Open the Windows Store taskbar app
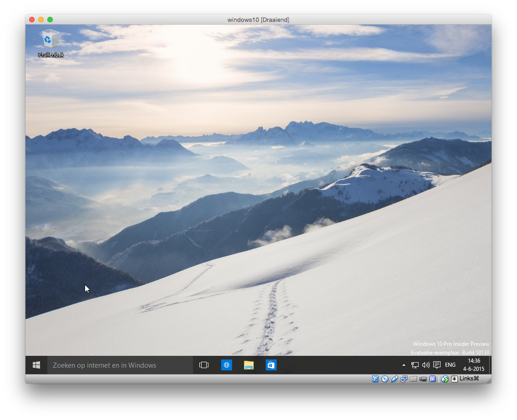The image size is (517, 420). pyautogui.click(x=271, y=365)
